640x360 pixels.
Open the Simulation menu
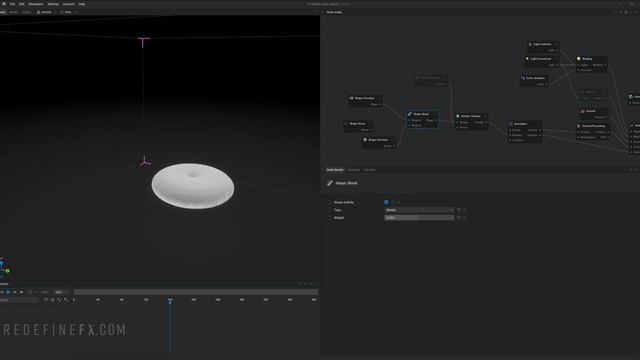pos(36,4)
